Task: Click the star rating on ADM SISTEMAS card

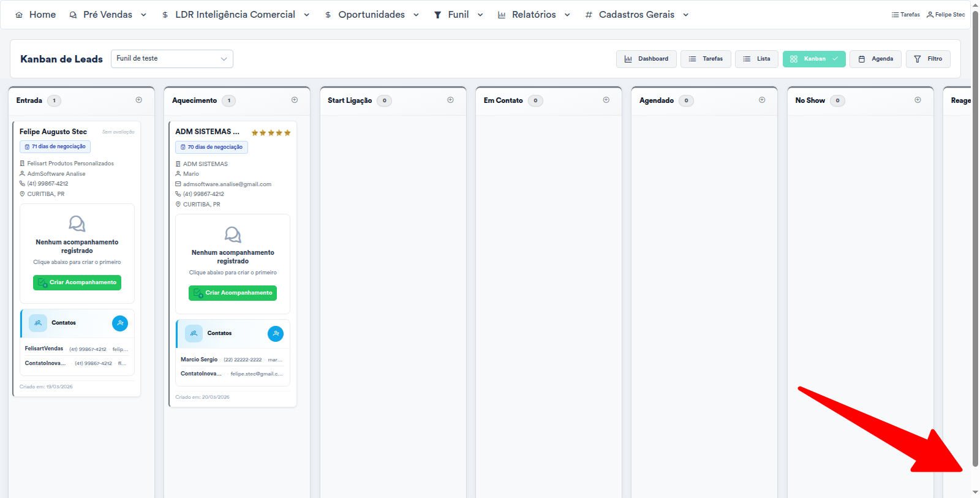Action: point(271,132)
